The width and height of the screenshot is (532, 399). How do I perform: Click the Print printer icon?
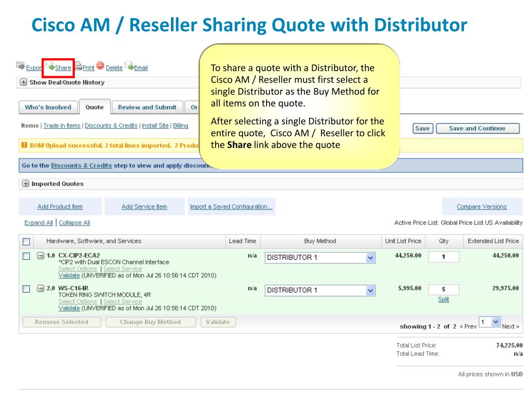(x=78, y=66)
